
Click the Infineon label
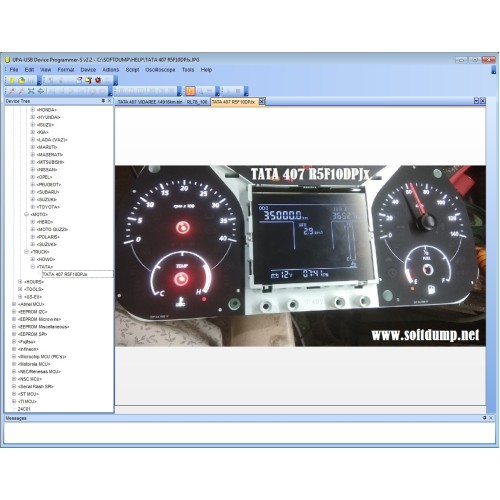click(28, 349)
